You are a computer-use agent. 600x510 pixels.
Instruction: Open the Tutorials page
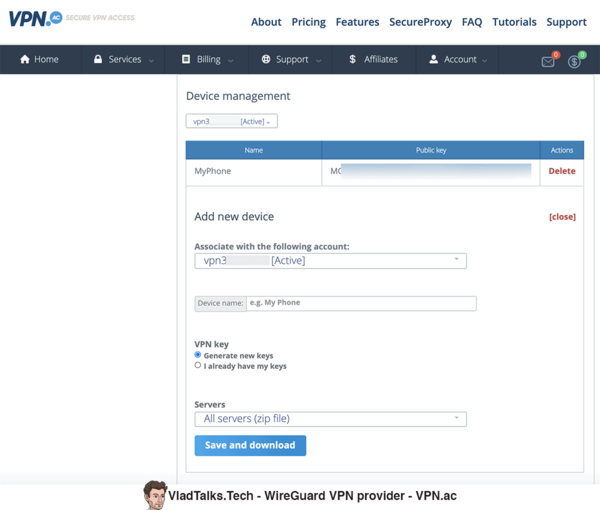coord(514,22)
